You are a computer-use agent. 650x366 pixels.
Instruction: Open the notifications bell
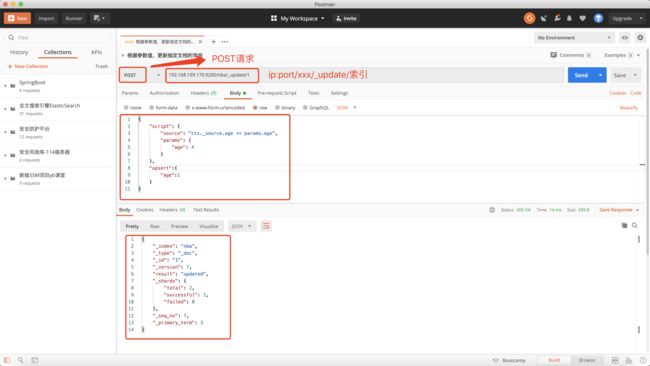tap(569, 18)
